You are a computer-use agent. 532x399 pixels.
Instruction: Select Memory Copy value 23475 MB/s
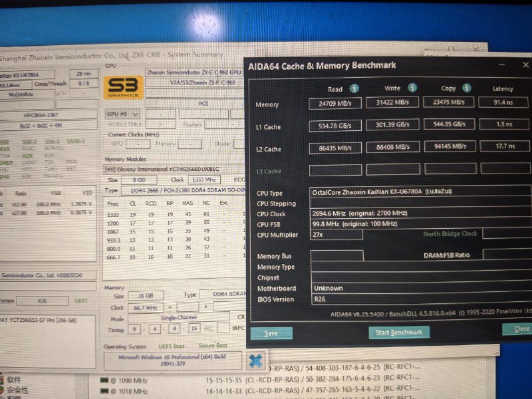click(448, 102)
